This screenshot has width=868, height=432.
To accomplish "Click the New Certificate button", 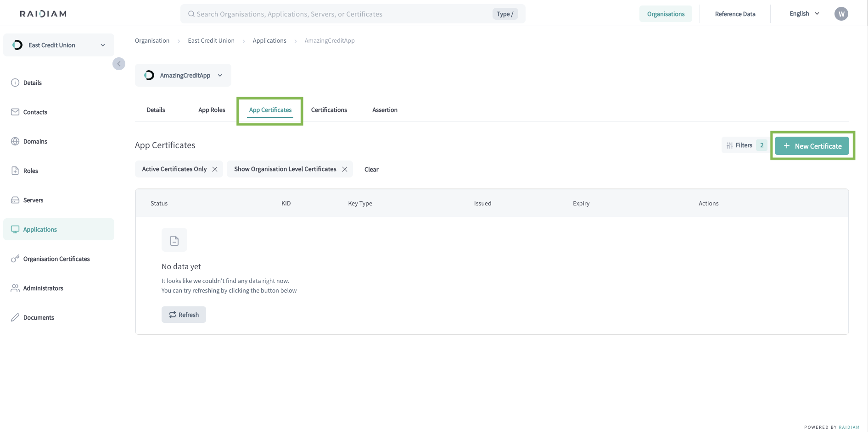I will pos(812,146).
